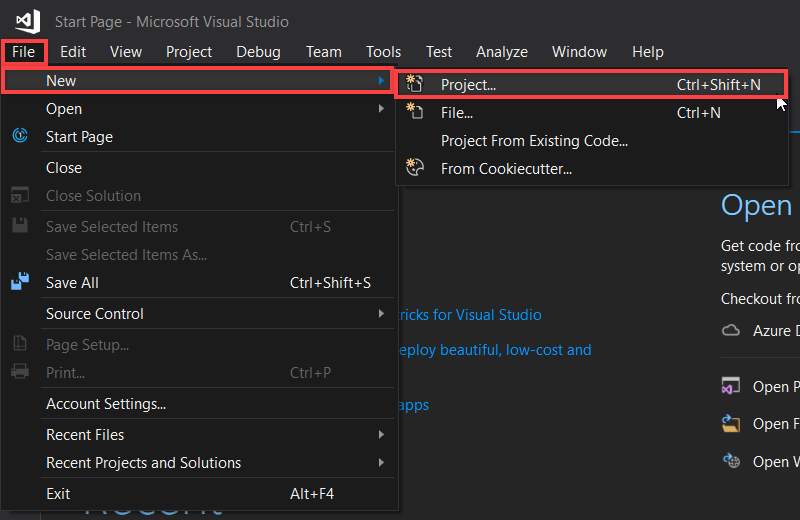Click the Visual Studio logo icon
Viewport: 800px width, 520px height.
(x=27, y=20)
